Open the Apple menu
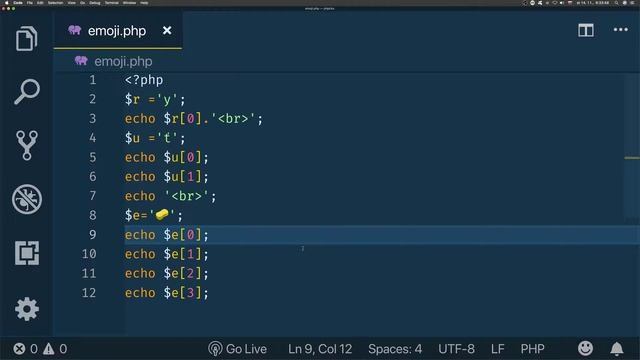The image size is (640, 360). (7, 3)
